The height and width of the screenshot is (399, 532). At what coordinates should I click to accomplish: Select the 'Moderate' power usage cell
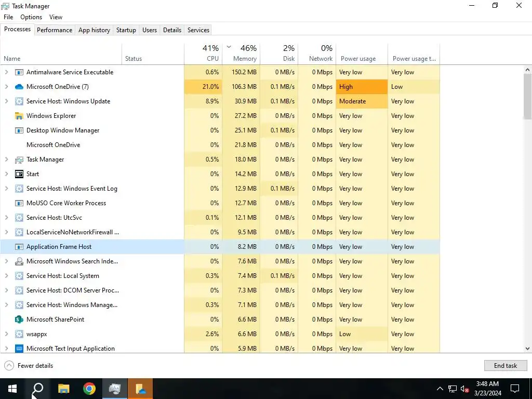click(x=362, y=101)
